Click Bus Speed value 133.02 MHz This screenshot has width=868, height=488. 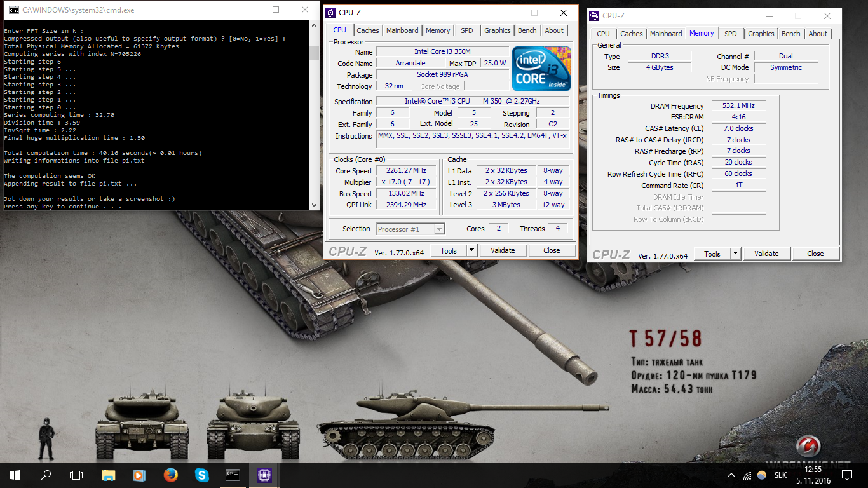407,193
